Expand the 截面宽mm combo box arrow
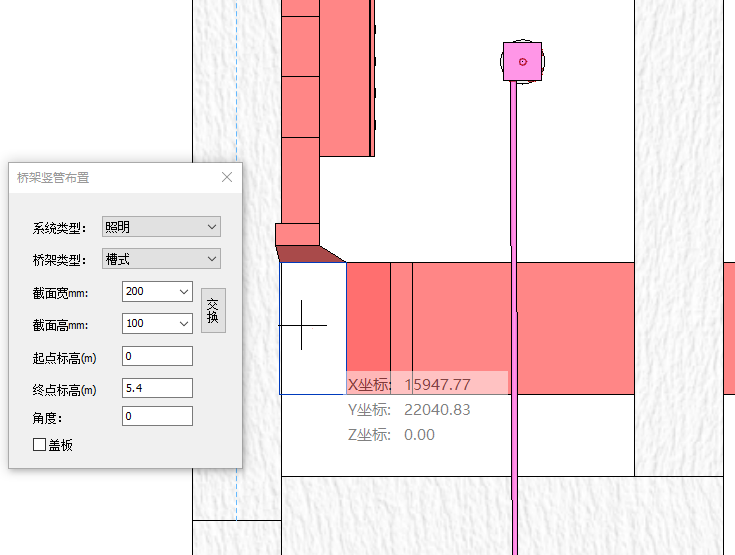 184,292
